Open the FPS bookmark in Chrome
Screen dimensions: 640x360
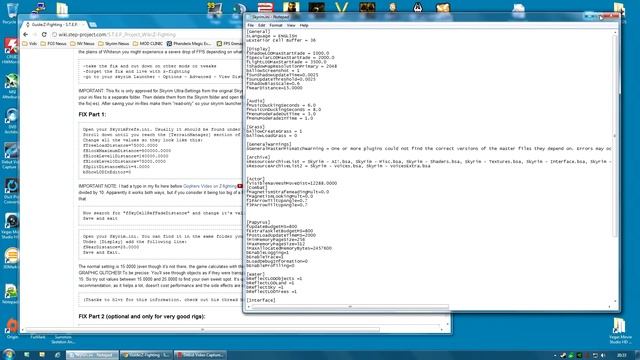tap(229, 43)
